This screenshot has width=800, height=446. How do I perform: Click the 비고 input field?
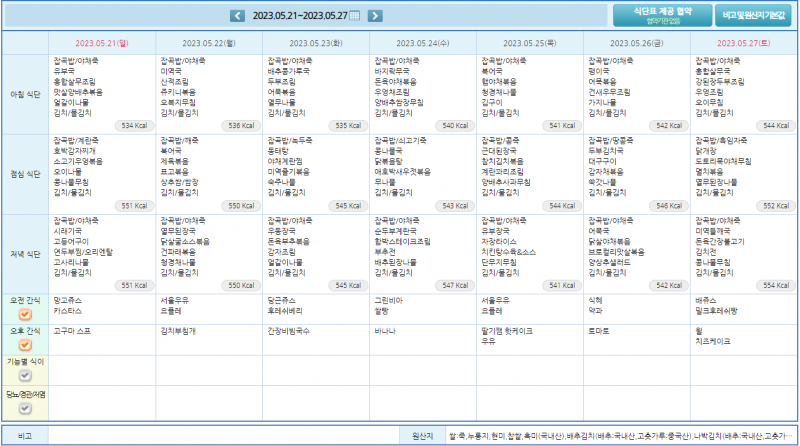223,436
